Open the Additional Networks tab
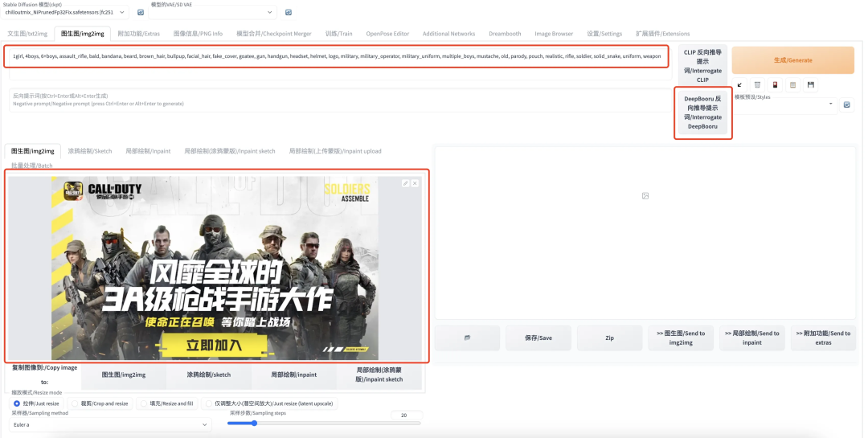868x438 pixels. [448, 33]
